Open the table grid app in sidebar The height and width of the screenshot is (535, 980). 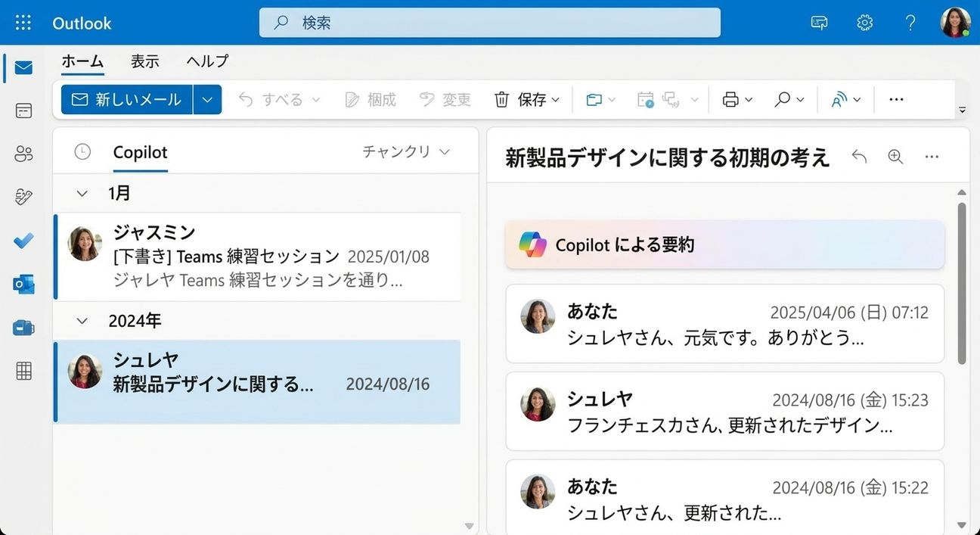point(23,371)
